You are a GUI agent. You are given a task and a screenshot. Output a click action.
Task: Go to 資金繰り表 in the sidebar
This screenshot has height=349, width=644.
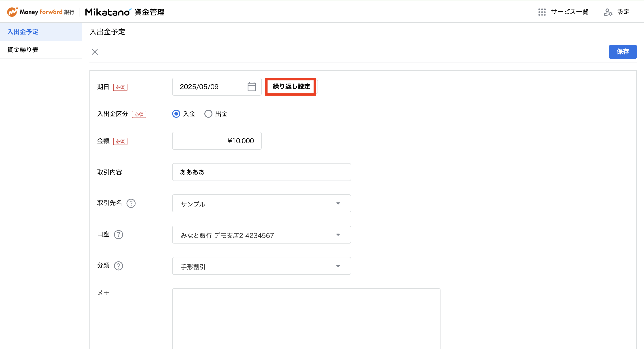(41, 50)
